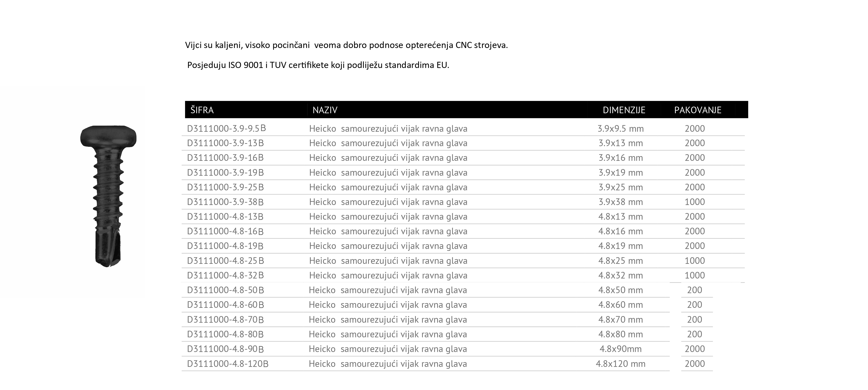This screenshot has width=868, height=390.
Task: Select product code D3111000-4.8-50B
Action: [225, 290]
